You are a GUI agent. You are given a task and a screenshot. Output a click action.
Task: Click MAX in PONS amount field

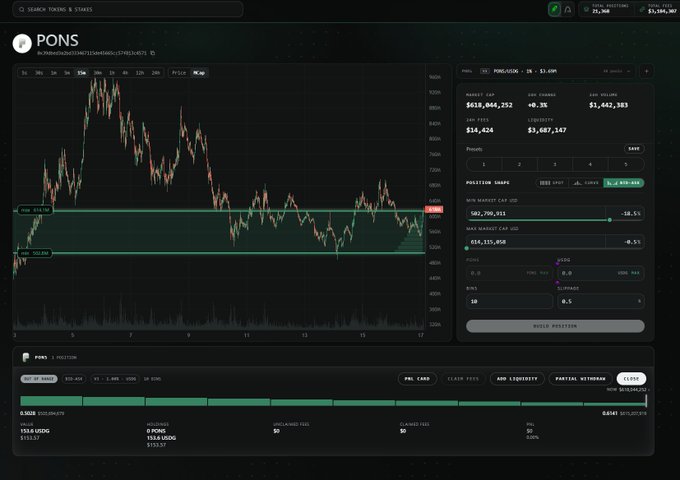544,273
